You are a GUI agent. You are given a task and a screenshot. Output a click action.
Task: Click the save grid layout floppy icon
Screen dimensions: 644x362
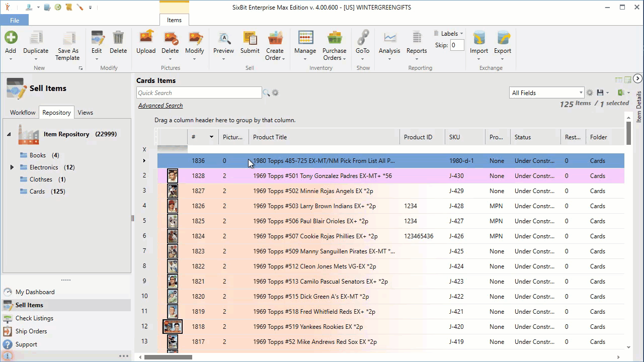[x=600, y=93]
